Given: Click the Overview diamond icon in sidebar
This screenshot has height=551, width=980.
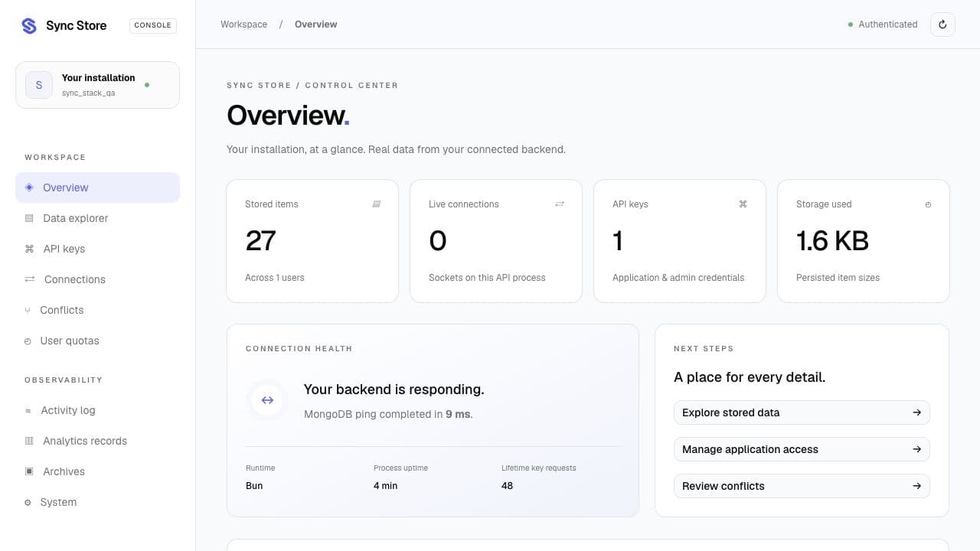Looking at the screenshot, I should (x=29, y=187).
